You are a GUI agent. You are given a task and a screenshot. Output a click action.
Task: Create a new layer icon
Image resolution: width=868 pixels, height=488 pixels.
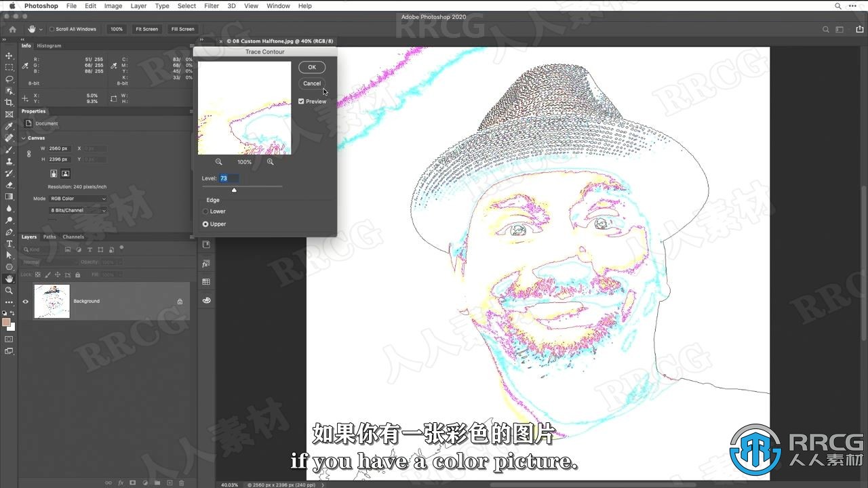point(170,483)
